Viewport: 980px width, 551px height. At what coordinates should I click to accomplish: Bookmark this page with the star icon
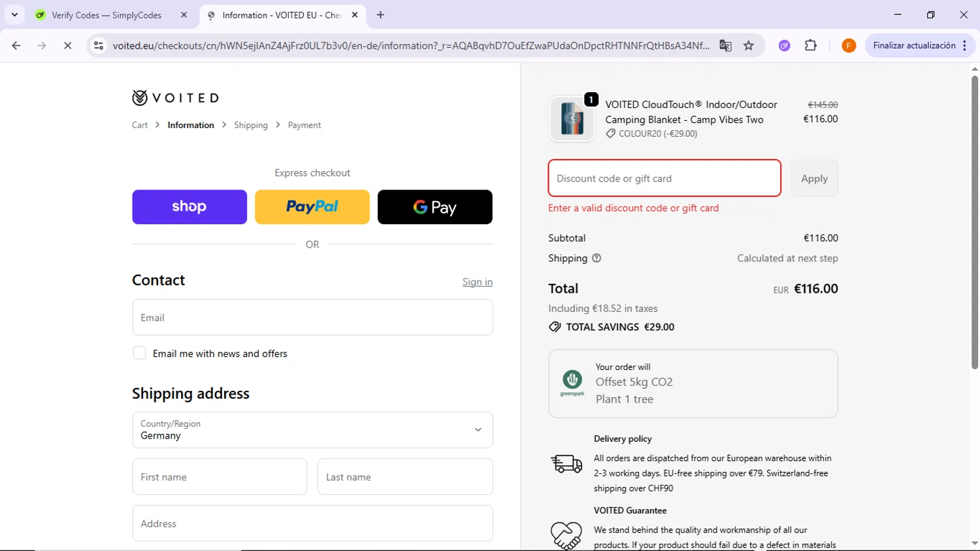point(749,46)
